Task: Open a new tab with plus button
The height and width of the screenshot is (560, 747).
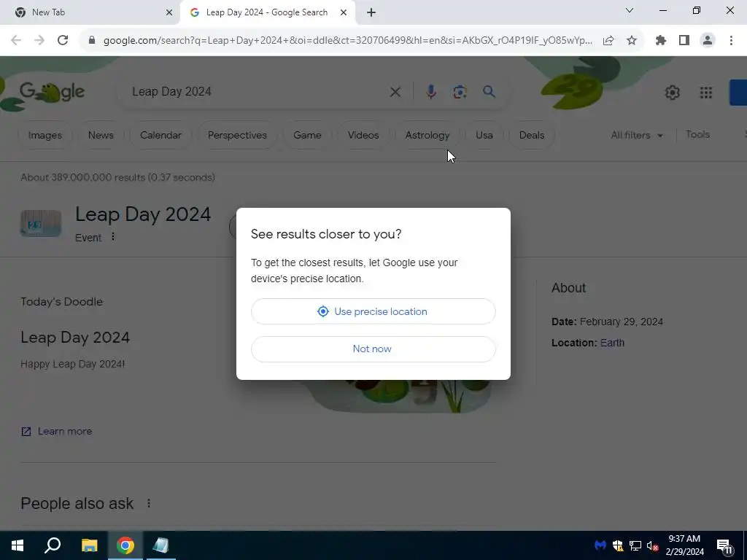Action: point(371,12)
